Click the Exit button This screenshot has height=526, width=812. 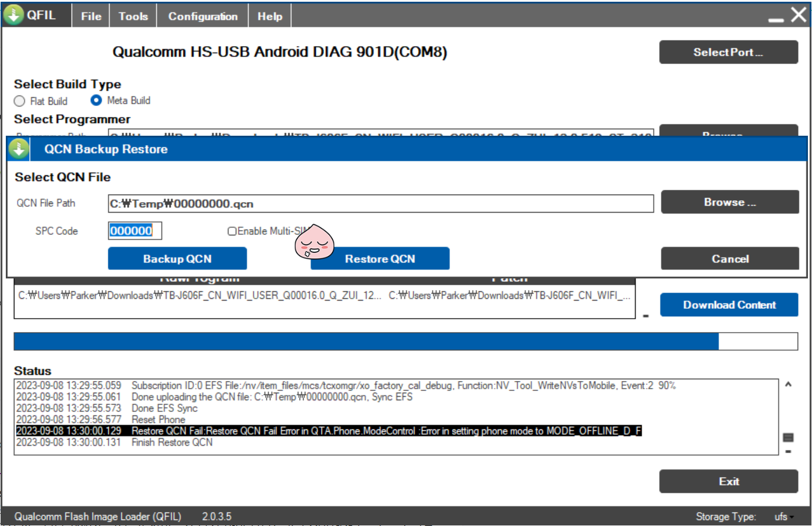[729, 482]
